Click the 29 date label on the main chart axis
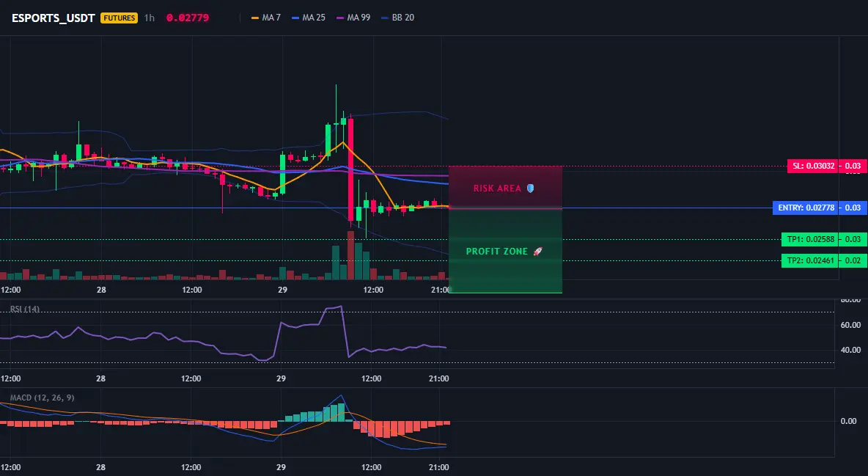The height and width of the screenshot is (476, 868). coord(282,290)
